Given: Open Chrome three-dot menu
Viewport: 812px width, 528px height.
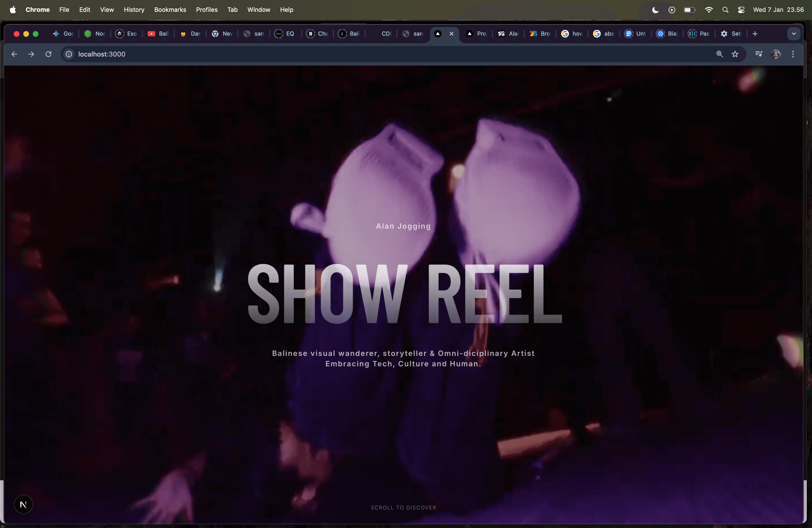Looking at the screenshot, I should (x=793, y=54).
